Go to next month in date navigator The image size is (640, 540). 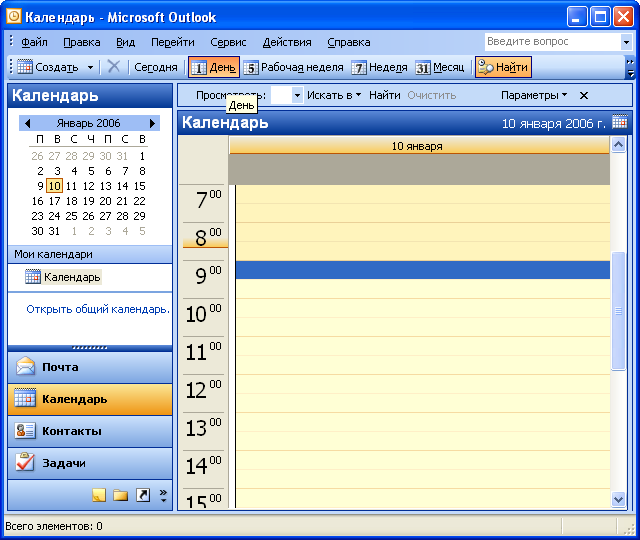[x=152, y=123]
